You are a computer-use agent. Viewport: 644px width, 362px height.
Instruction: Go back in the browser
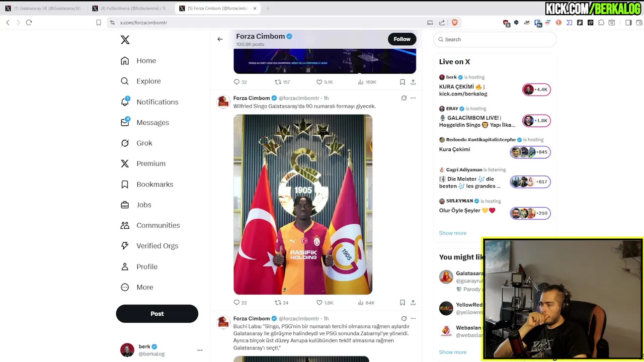click(x=8, y=23)
